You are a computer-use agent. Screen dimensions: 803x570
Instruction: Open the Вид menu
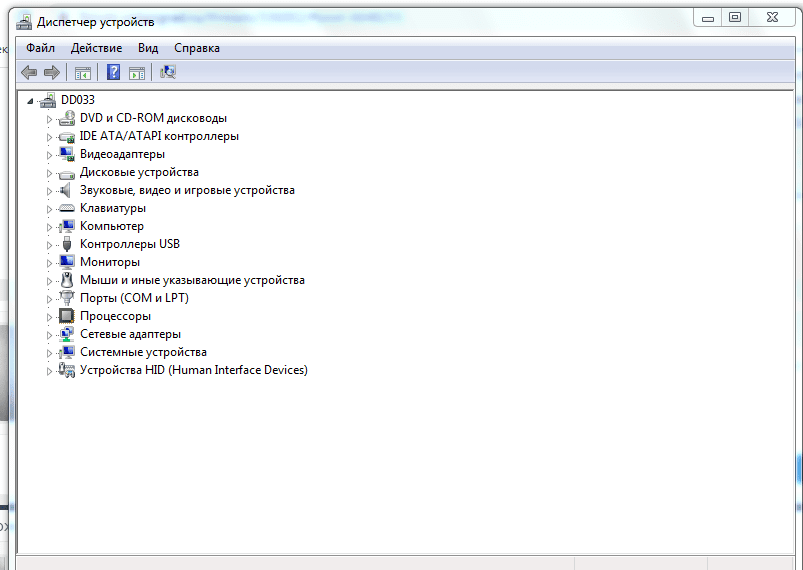[148, 48]
